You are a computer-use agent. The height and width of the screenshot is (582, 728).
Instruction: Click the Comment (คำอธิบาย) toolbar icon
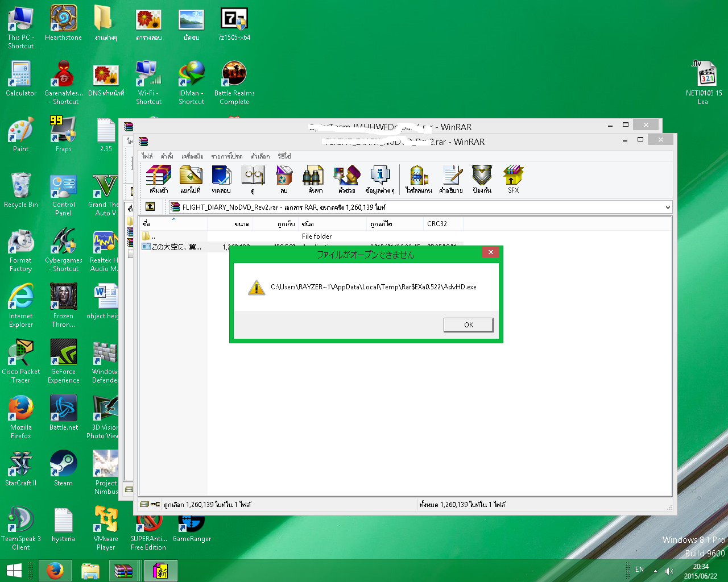pyautogui.click(x=450, y=180)
